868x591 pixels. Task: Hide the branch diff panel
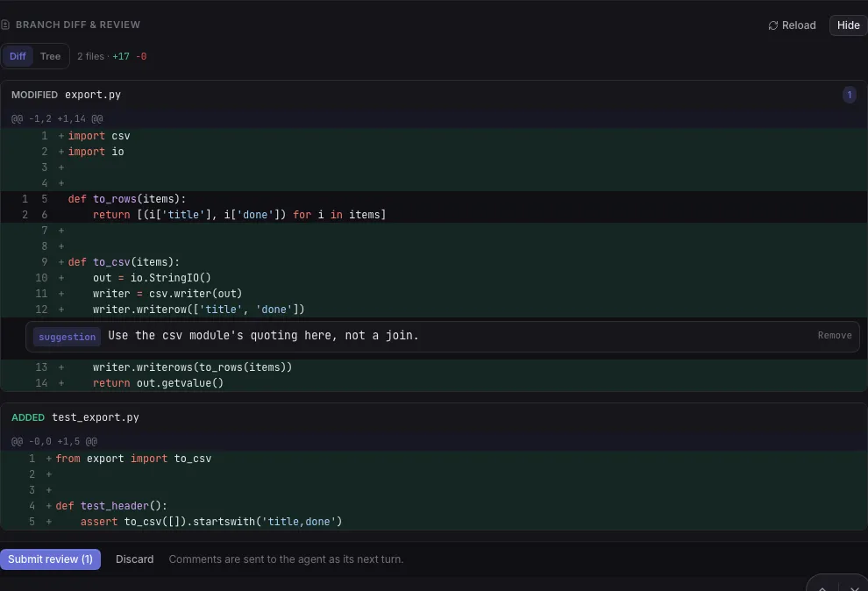(x=848, y=25)
